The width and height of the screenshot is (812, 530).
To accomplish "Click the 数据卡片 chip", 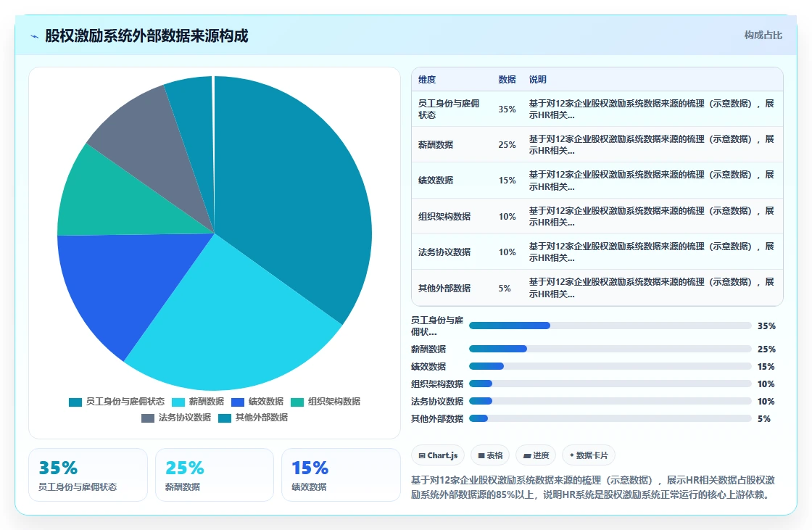I will tap(589, 455).
